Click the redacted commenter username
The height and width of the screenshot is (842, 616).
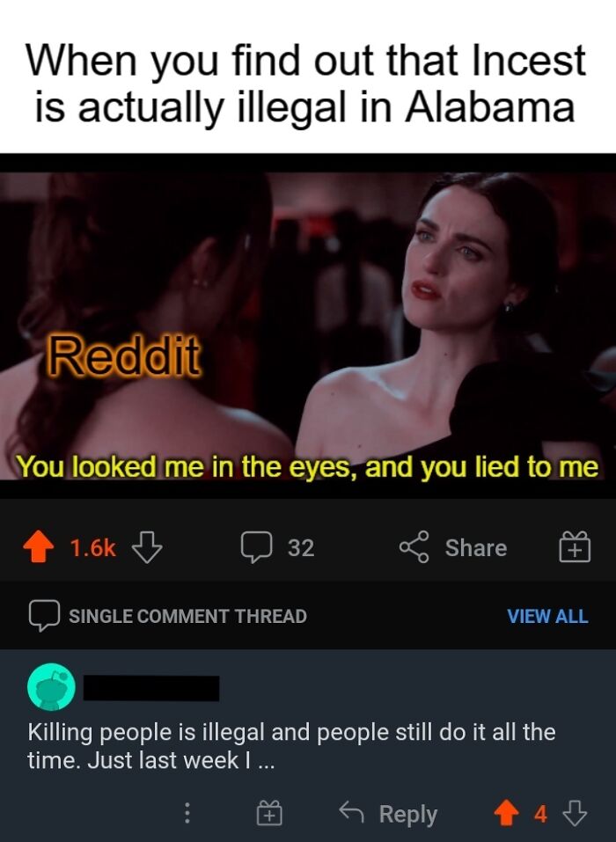click(x=150, y=688)
